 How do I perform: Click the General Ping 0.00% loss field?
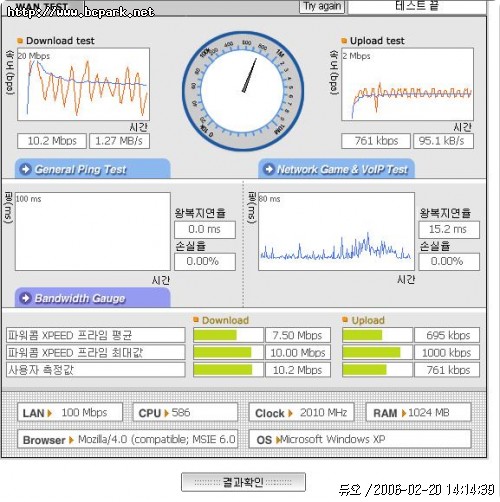tap(205, 262)
